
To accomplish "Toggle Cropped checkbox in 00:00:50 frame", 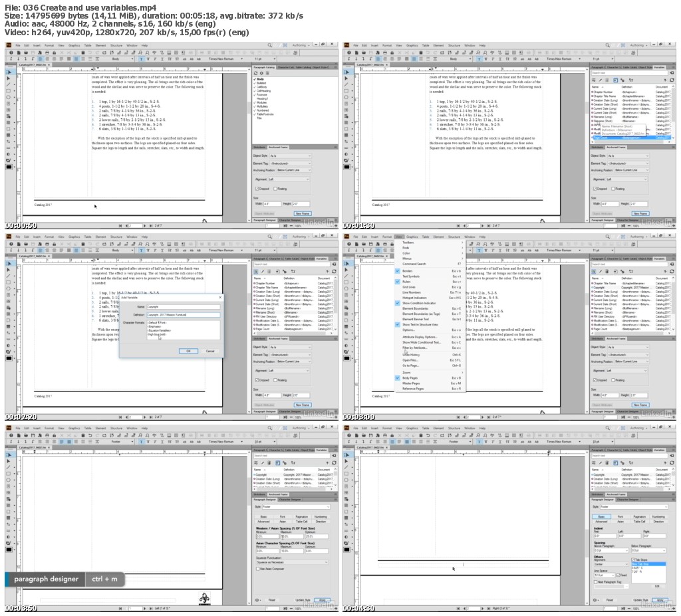I will (257, 189).
